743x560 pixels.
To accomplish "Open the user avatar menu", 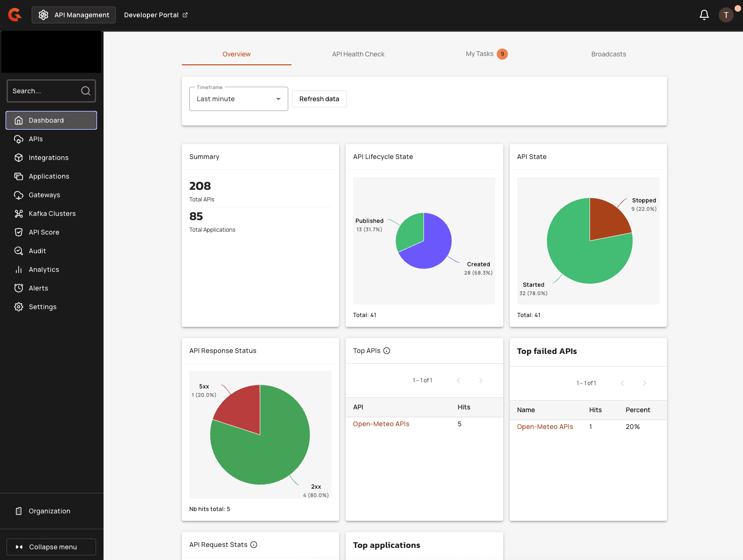I will pos(726,15).
